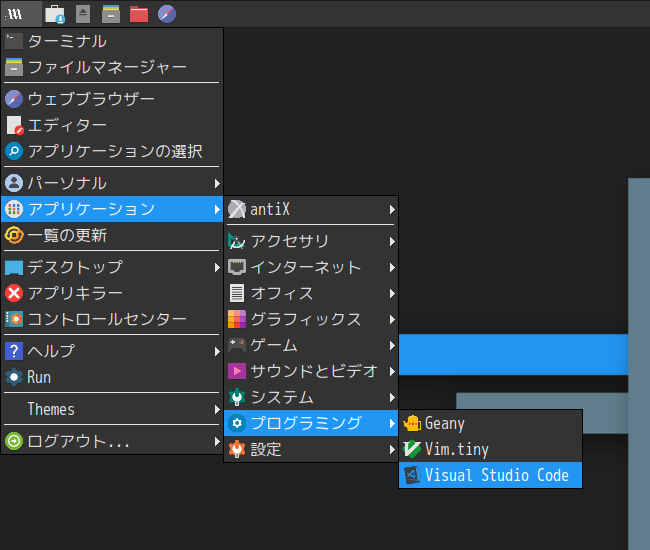The height and width of the screenshot is (550, 650).
Task: Click the person icon beside パーソナル
Action: click(x=14, y=183)
